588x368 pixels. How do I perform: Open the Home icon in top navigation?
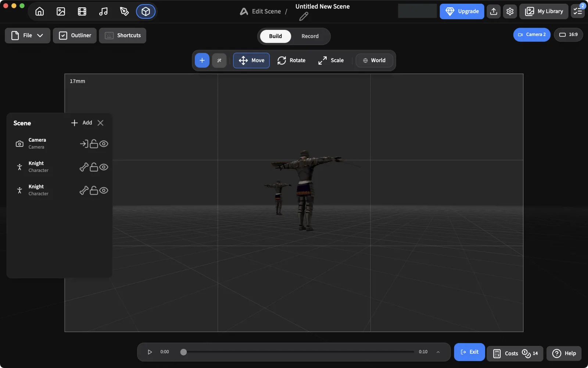pos(40,11)
